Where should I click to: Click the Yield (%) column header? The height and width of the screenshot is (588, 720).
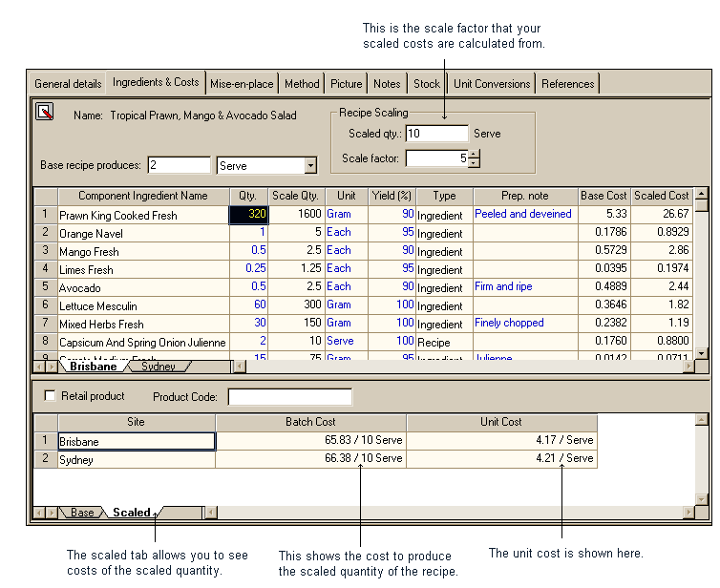392,196
